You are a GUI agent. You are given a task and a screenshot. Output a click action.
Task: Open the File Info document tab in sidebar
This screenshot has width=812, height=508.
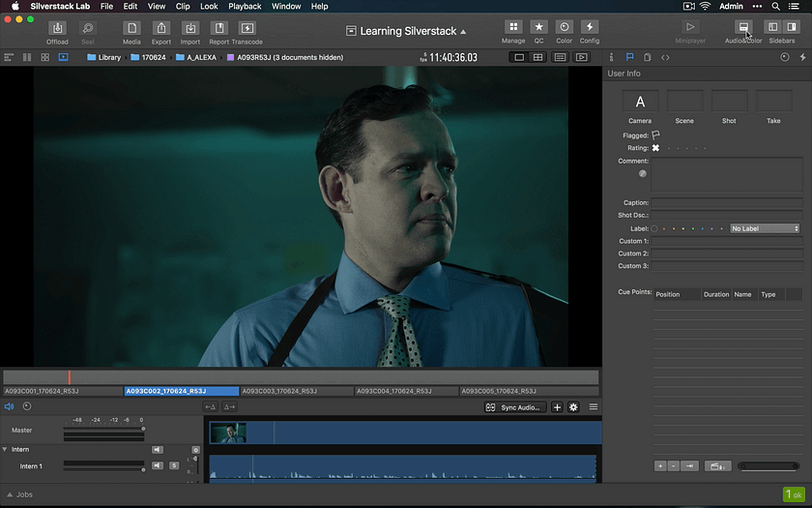[x=648, y=57]
